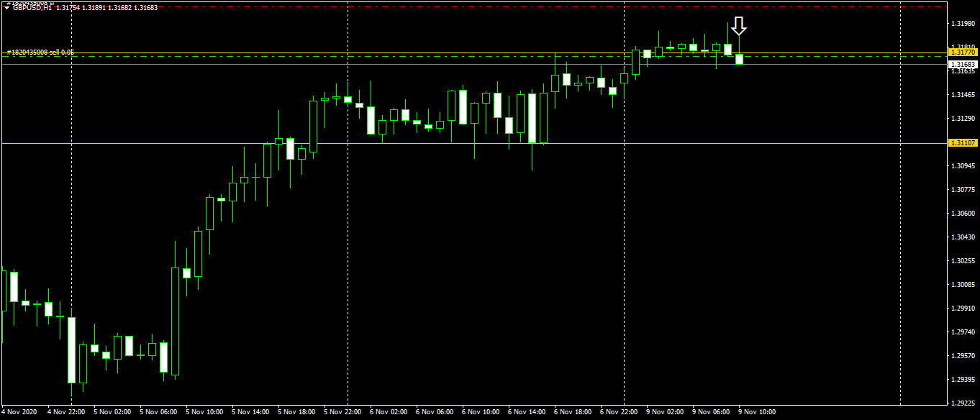
Task: Click the 4 Nov 22:00 time label
Action: coord(66,412)
